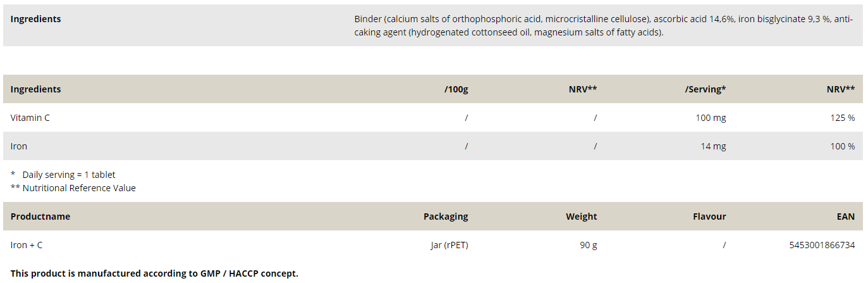
Task: Select the Iron row label
Action: [19, 146]
